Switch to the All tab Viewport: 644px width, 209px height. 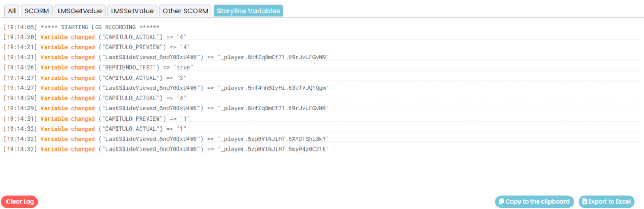(12, 11)
